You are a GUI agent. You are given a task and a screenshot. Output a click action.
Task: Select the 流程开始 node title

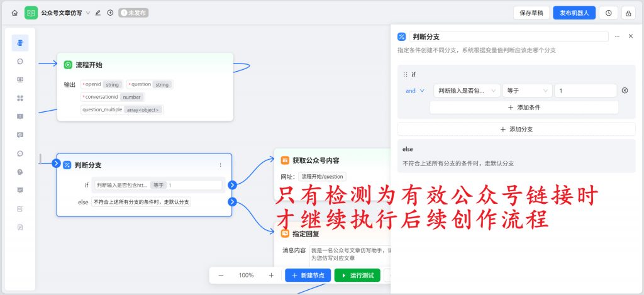coord(89,65)
